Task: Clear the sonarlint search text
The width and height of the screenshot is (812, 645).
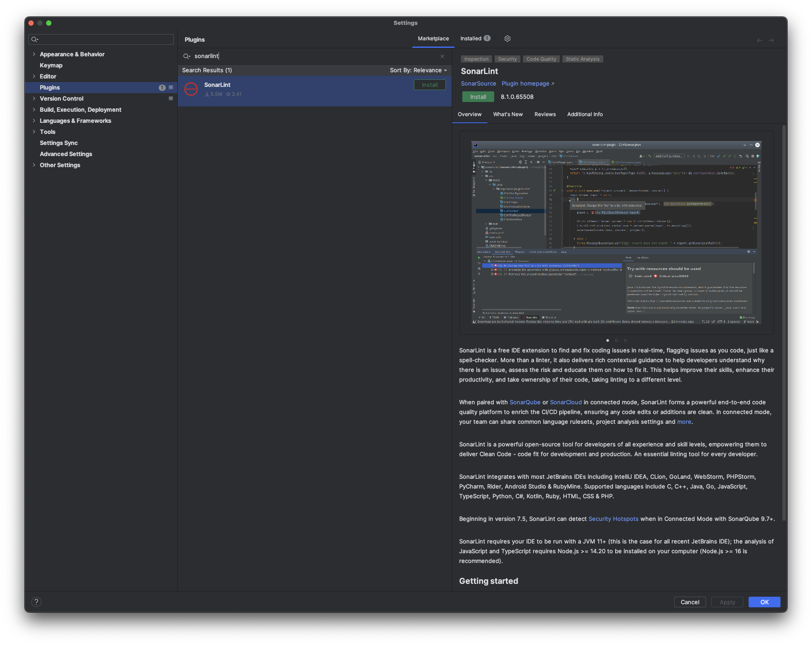Action: click(442, 56)
